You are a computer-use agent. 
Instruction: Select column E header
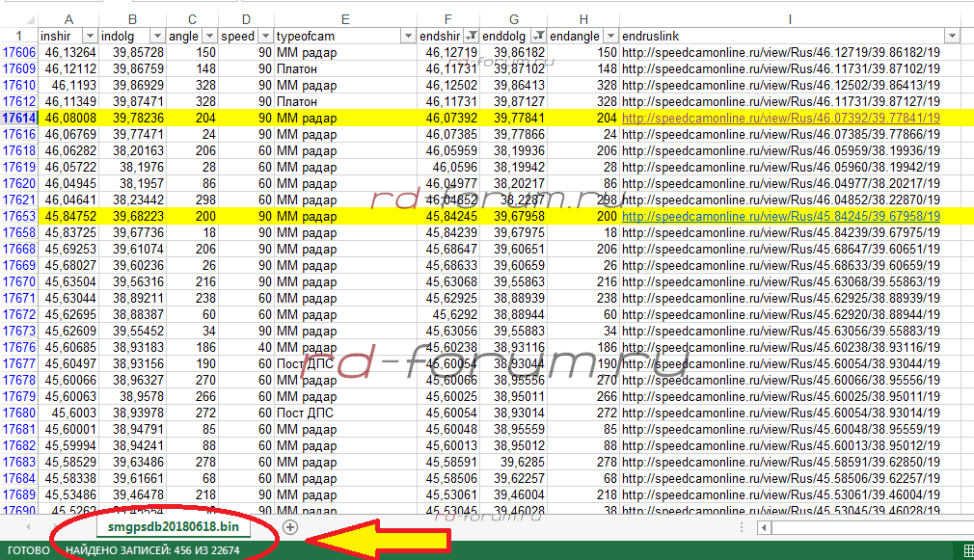(x=344, y=18)
